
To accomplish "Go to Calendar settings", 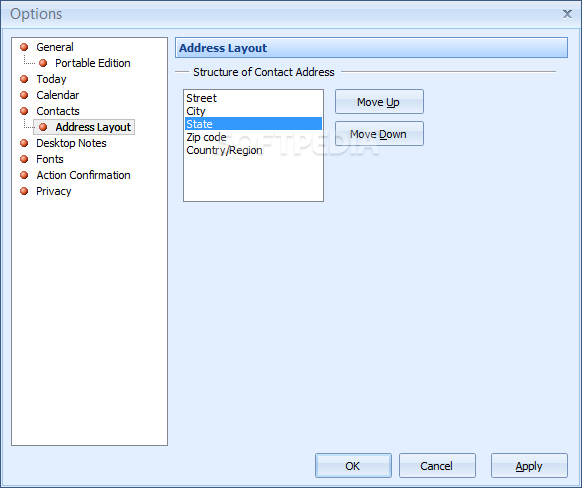I will click(58, 95).
